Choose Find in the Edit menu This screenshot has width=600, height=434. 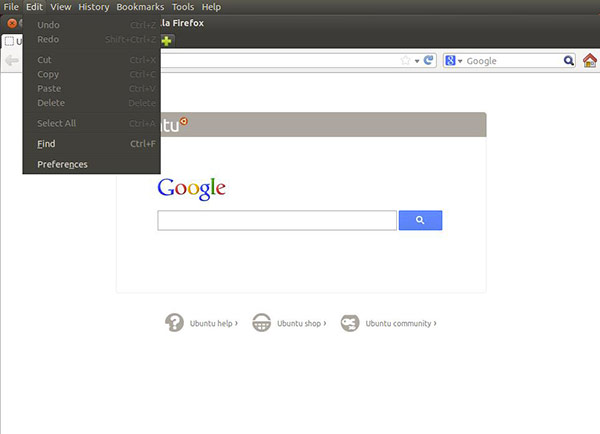(91, 144)
